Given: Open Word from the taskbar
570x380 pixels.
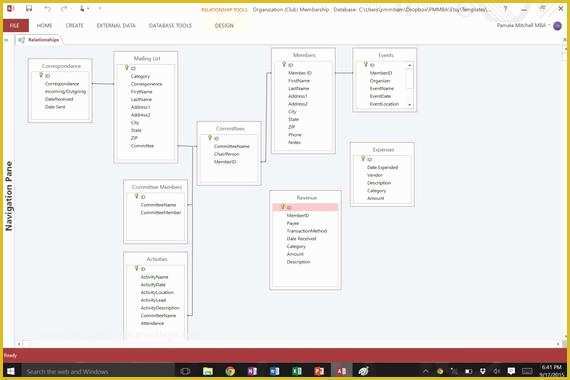Looking at the screenshot, I should 274,371.
